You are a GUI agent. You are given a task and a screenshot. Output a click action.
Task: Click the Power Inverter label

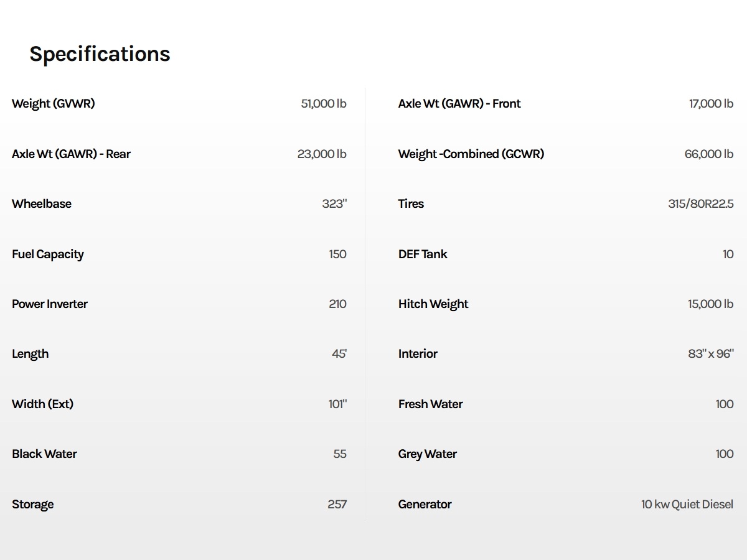click(50, 304)
